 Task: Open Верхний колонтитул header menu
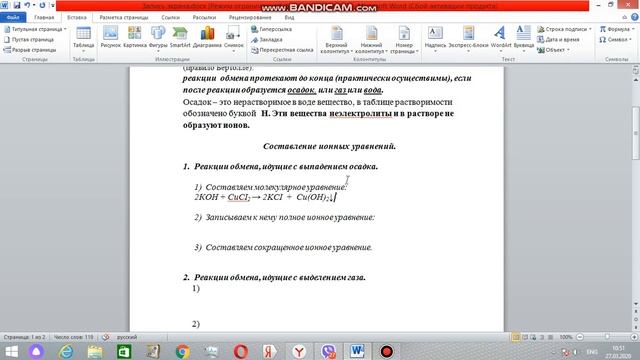[336, 40]
